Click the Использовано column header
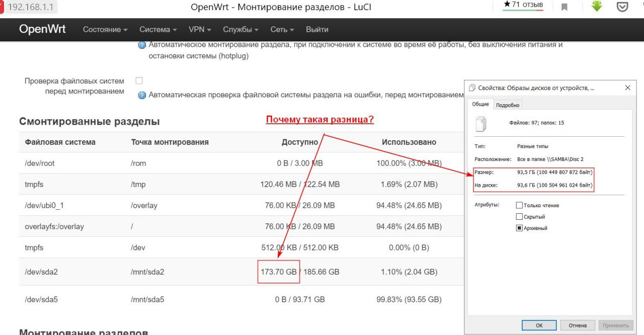This screenshot has width=644, height=335. pyautogui.click(x=409, y=142)
